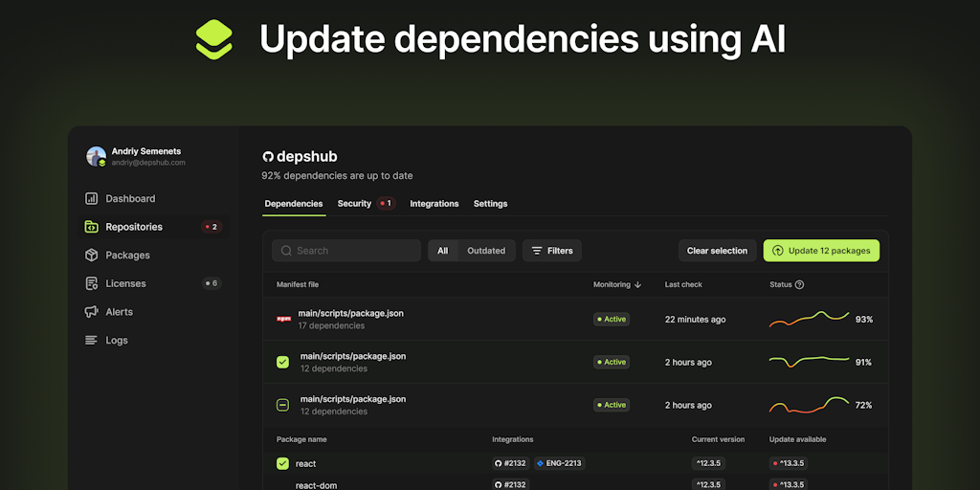Click the Status help question icon
The image size is (980, 490).
pos(799,284)
